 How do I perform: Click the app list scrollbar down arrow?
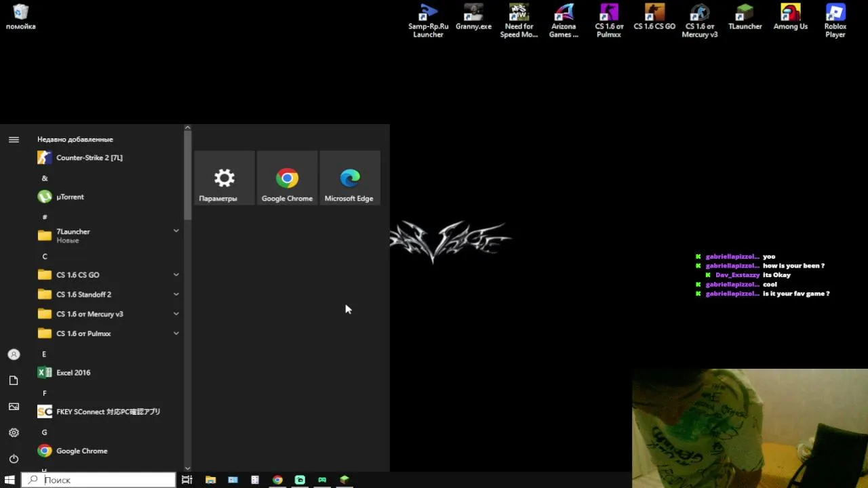tap(188, 468)
